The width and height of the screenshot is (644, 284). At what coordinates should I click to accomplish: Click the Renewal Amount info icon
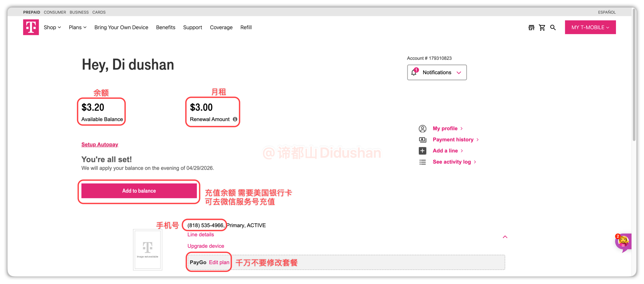coord(235,119)
